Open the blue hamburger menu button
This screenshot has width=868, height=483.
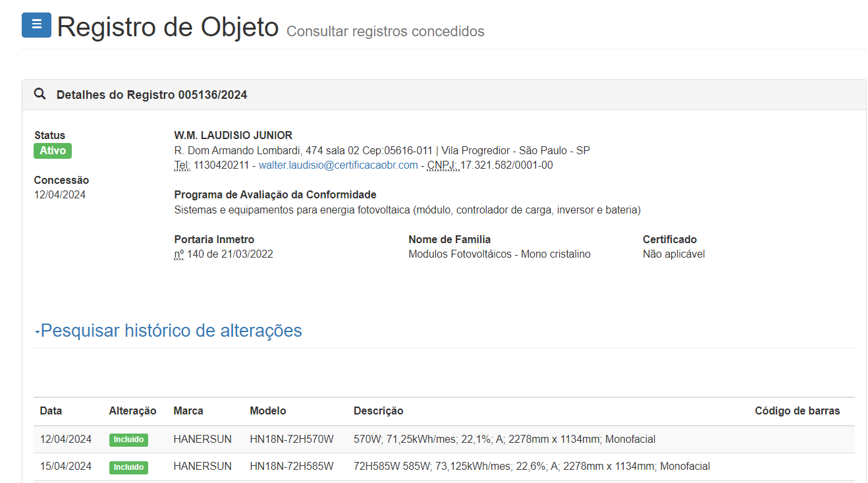pyautogui.click(x=36, y=24)
